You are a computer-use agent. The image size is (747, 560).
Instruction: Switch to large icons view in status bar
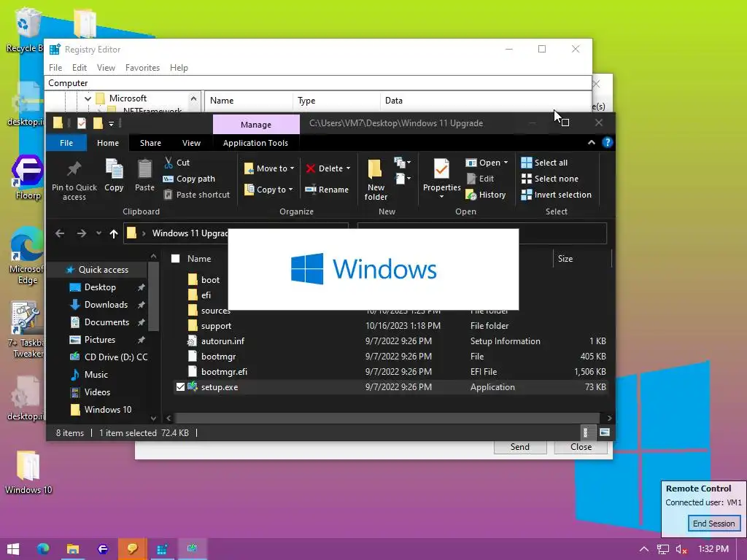605,432
